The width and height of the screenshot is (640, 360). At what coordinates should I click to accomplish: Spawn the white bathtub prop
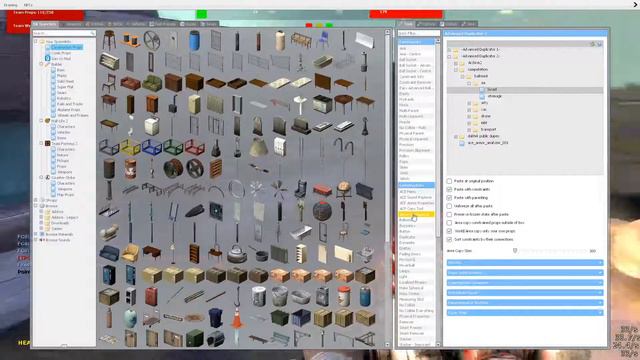tap(301, 233)
